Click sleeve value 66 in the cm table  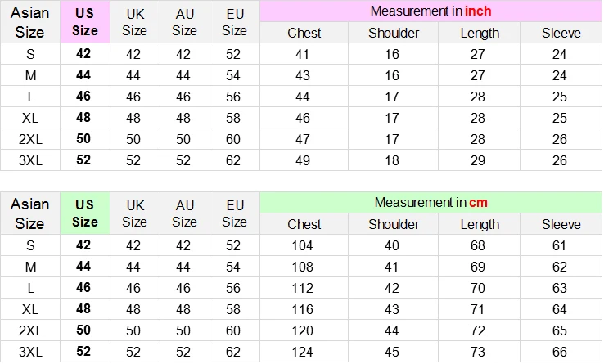click(x=559, y=352)
